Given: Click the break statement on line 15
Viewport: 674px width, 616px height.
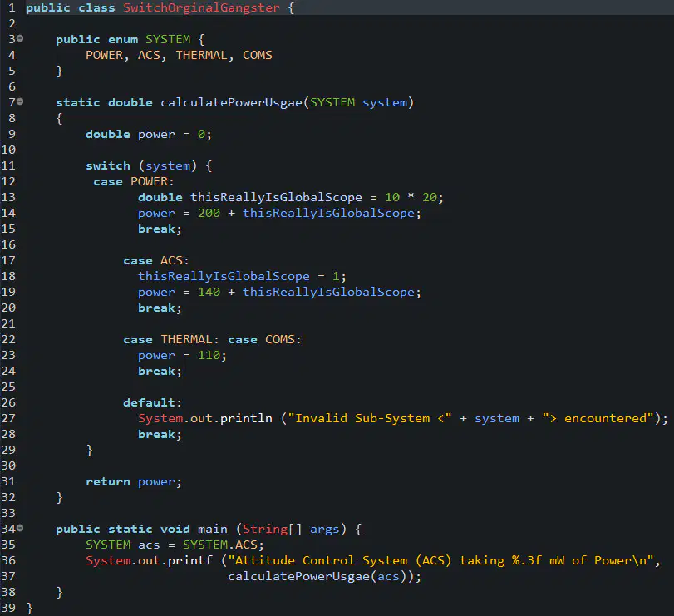Looking at the screenshot, I should (x=160, y=229).
